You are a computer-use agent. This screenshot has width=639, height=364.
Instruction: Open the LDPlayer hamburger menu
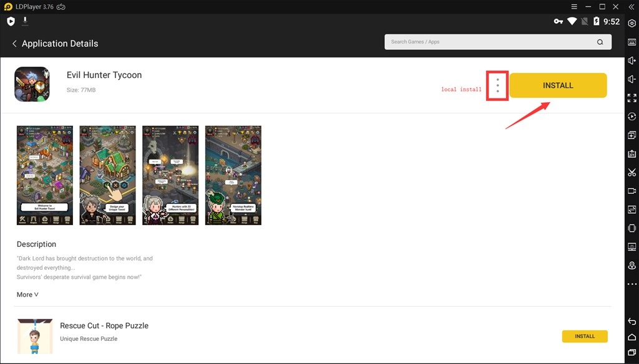(574, 7)
